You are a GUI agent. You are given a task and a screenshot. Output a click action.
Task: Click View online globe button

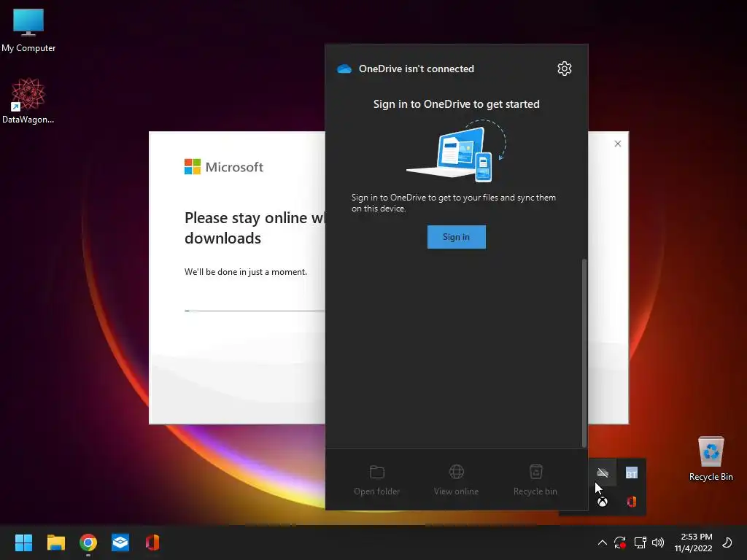tap(456, 480)
